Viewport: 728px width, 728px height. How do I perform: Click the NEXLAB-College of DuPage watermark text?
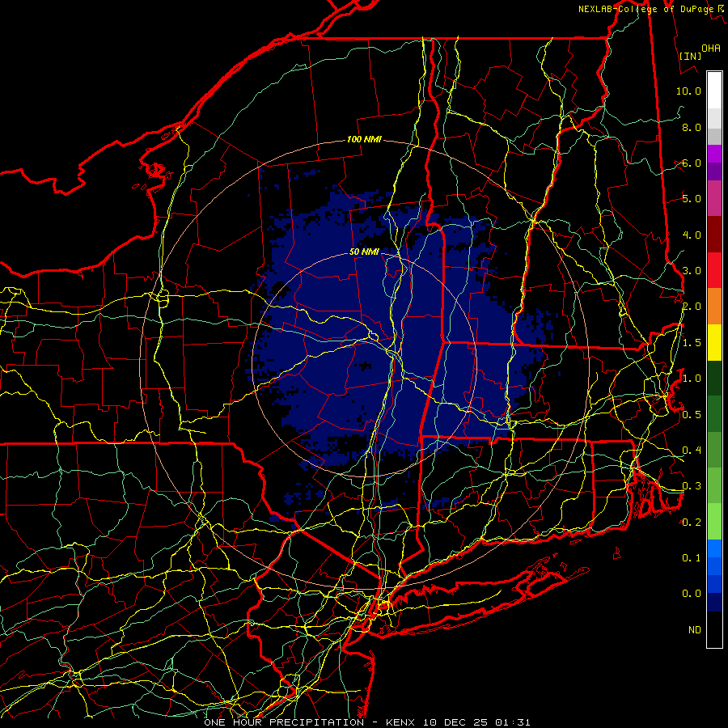tap(645, 9)
